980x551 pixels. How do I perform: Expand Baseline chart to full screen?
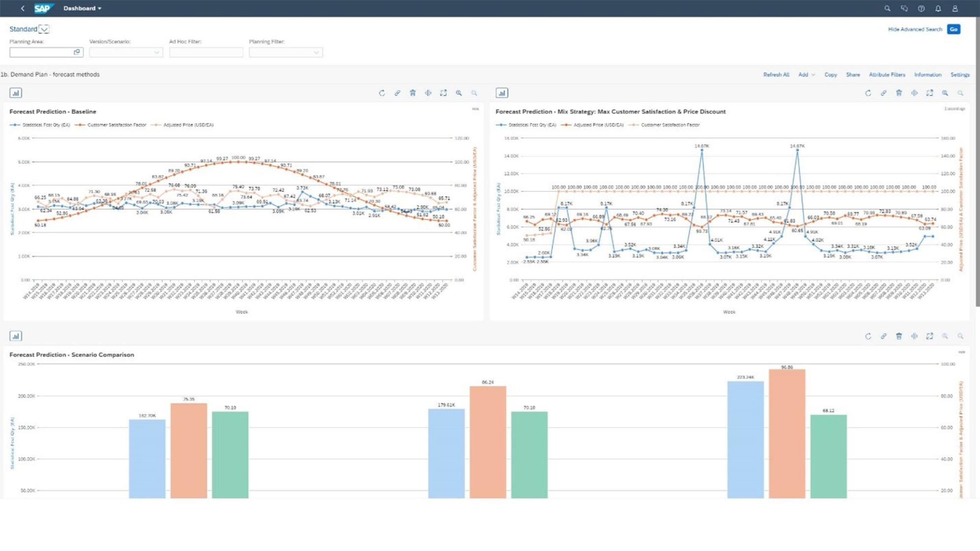coord(443,93)
